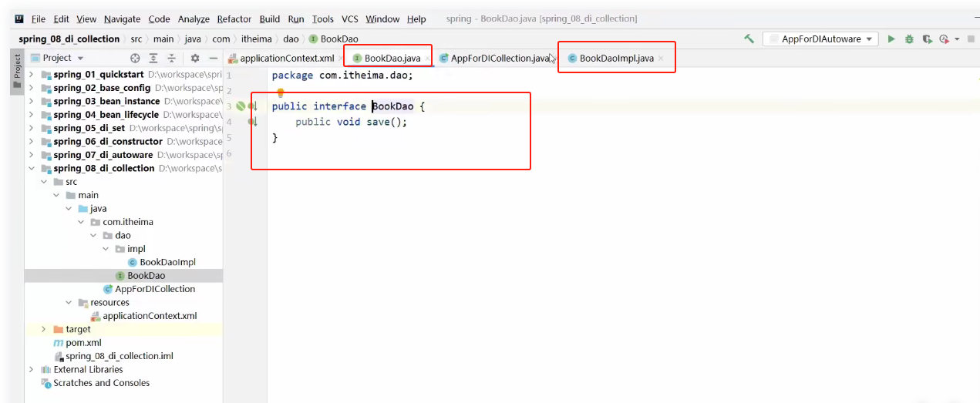Open the AppForDIAutoware run configuration dropdown

point(820,39)
